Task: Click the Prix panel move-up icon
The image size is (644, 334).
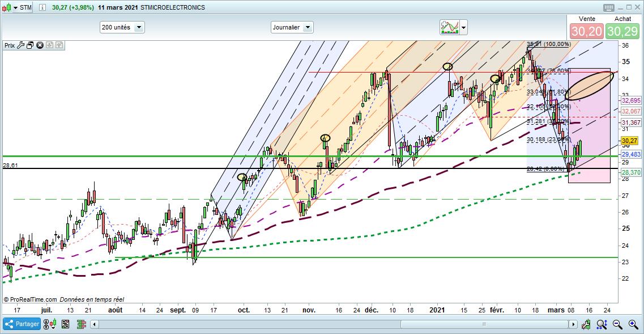Action: [x=58, y=45]
